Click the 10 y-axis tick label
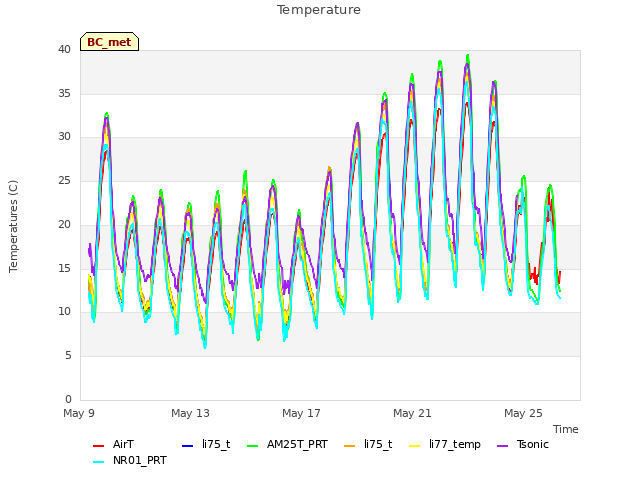640x480 pixels. point(64,312)
